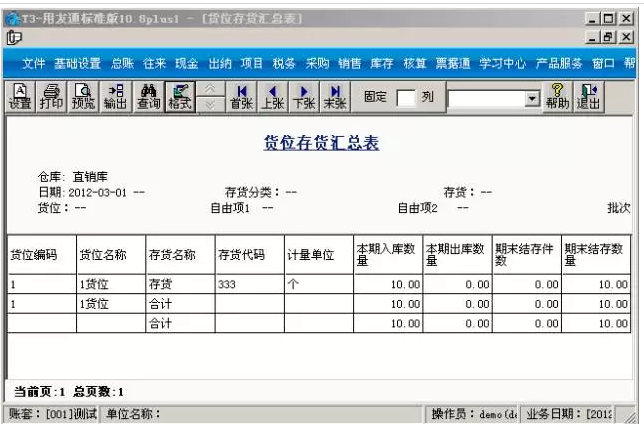Viewport: 644px width, 424px height.
Task: Open the 项目 menu
Action: 251,63
